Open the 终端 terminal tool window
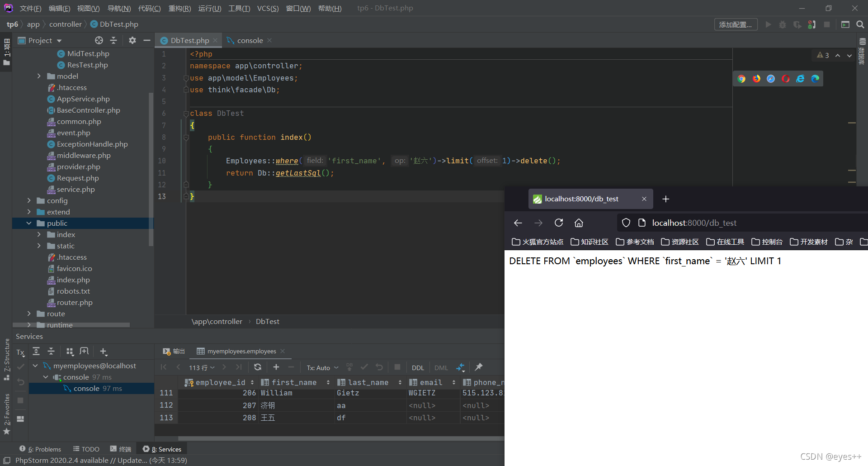The height and width of the screenshot is (466, 868). pyautogui.click(x=120, y=449)
